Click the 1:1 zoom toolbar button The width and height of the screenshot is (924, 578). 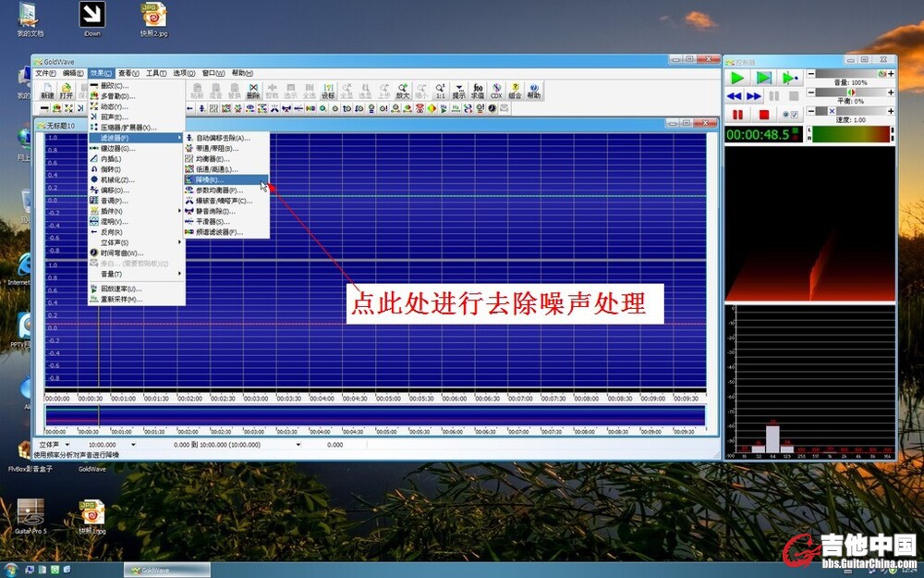tap(440, 91)
